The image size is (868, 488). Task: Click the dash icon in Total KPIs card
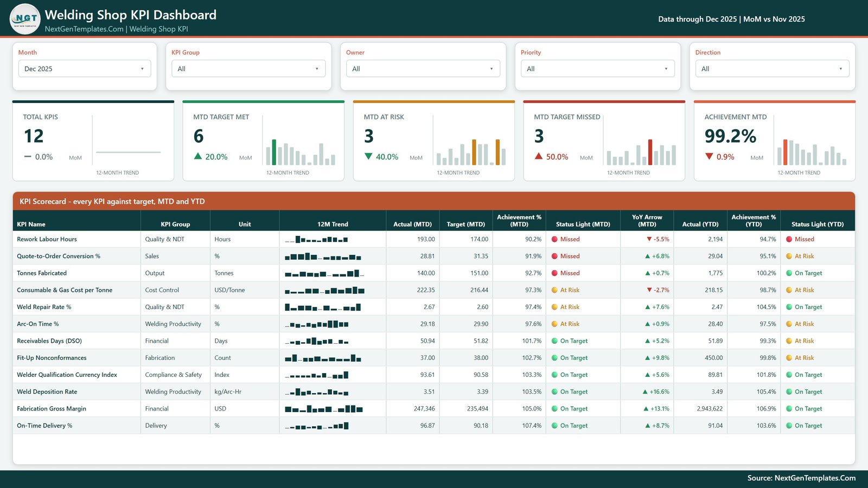point(28,156)
